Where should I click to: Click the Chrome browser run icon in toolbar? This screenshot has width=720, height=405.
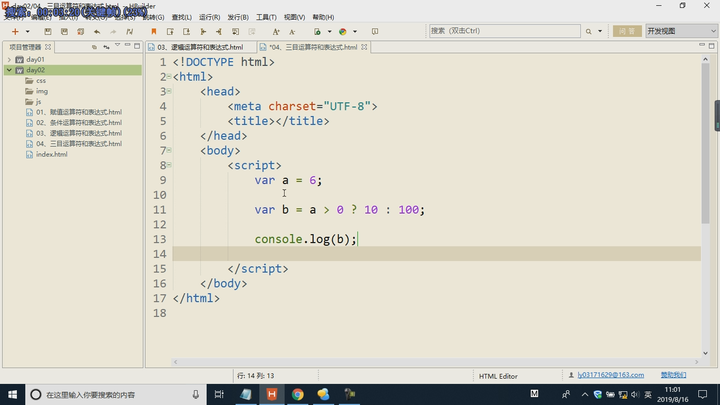click(343, 32)
